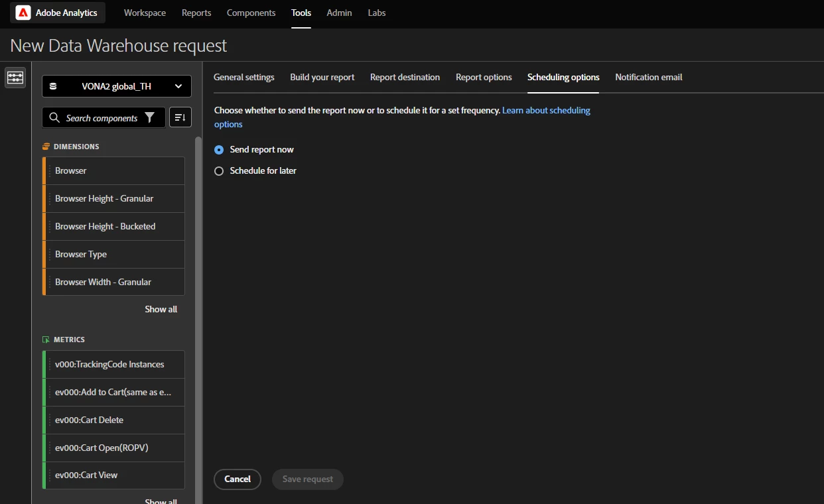Select Browser Height - Bucketed dimension
824x504 pixels.
coord(113,226)
